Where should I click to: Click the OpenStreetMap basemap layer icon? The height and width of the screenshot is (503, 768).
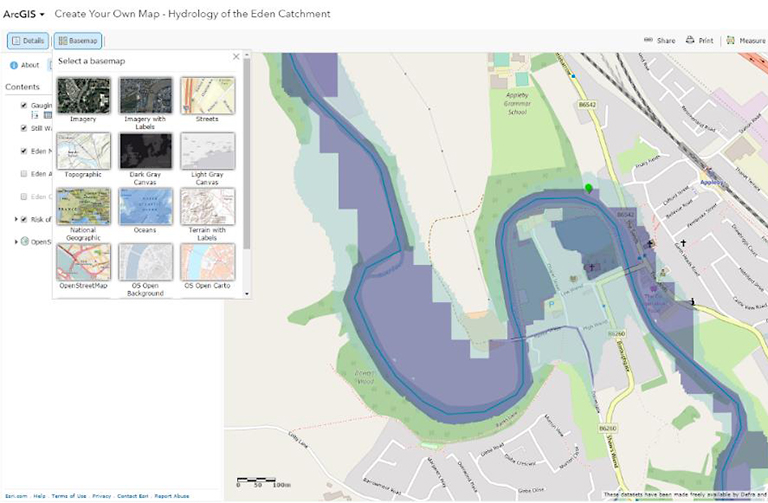coord(24,241)
